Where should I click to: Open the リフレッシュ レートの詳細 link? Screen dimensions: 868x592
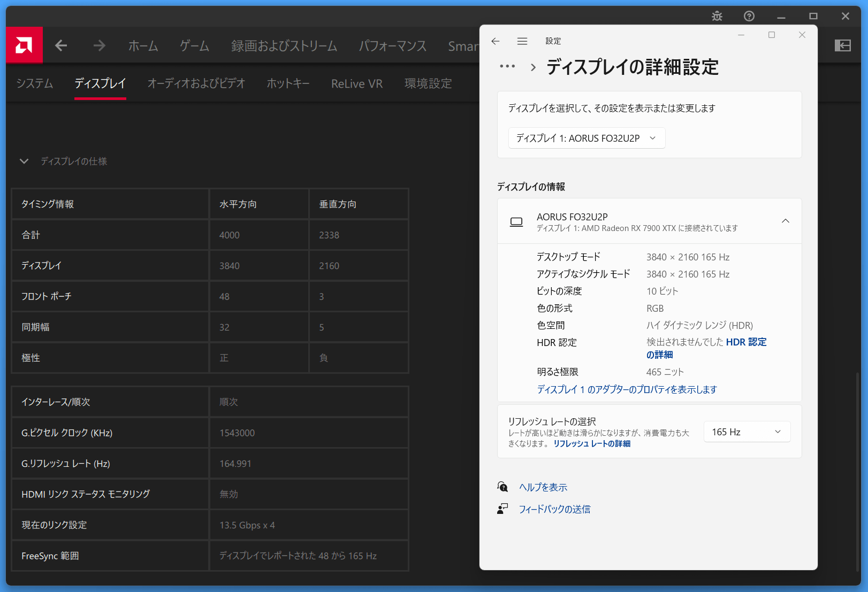click(592, 443)
